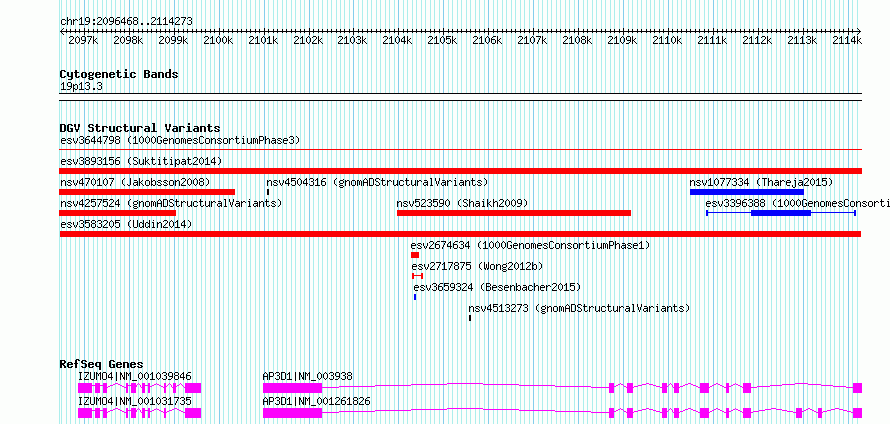Click the small red esv2674634 block

pos(415,255)
